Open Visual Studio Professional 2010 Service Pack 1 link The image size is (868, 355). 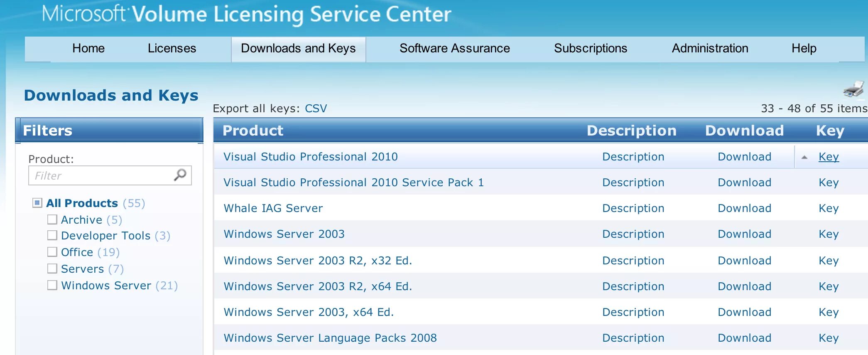[x=354, y=182]
